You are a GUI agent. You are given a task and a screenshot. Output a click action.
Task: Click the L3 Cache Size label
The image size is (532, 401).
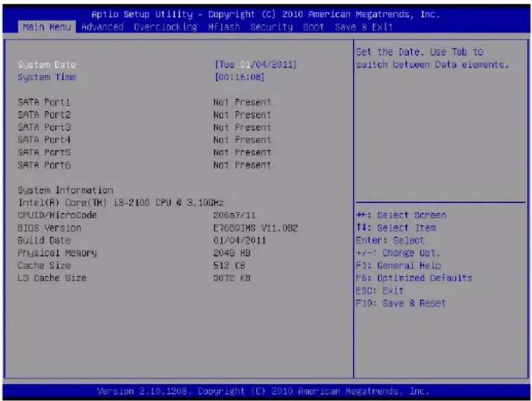tap(52, 278)
